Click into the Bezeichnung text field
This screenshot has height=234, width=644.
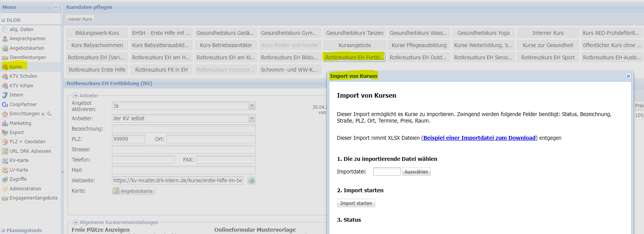pyautogui.click(x=184, y=129)
